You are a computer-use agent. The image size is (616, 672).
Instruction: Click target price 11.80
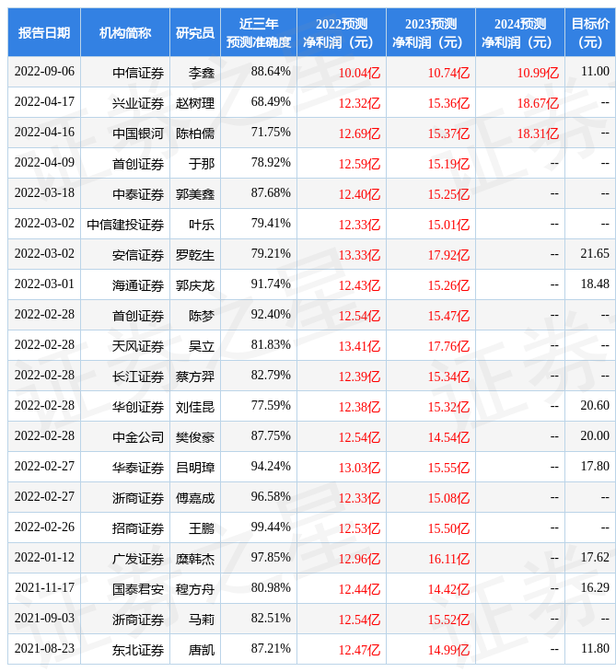[x=595, y=649]
